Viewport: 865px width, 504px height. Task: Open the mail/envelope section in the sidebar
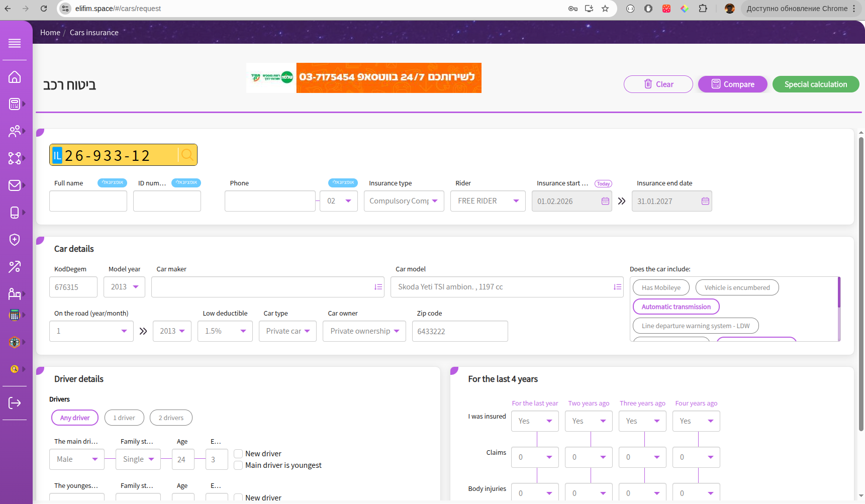click(x=15, y=185)
